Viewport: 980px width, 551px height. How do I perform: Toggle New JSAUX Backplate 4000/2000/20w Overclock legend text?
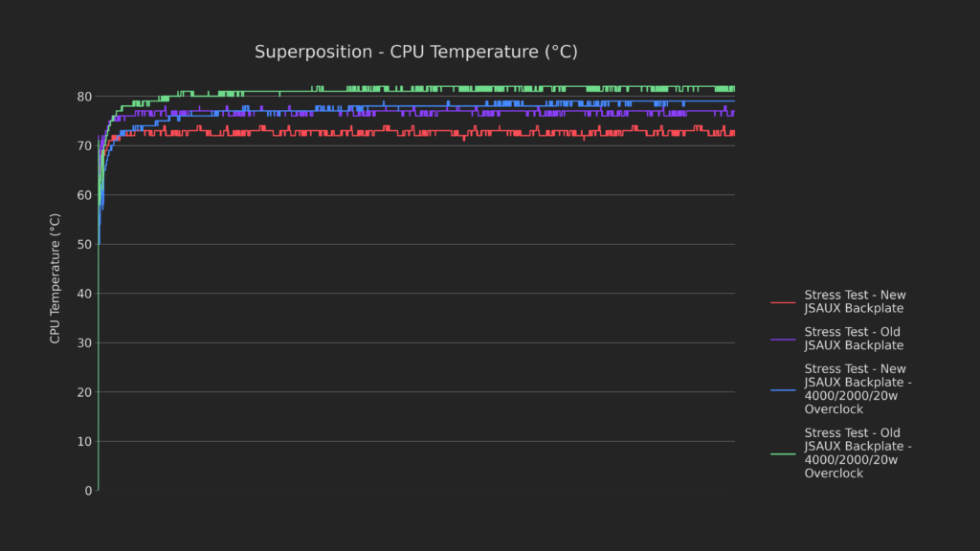(x=857, y=388)
